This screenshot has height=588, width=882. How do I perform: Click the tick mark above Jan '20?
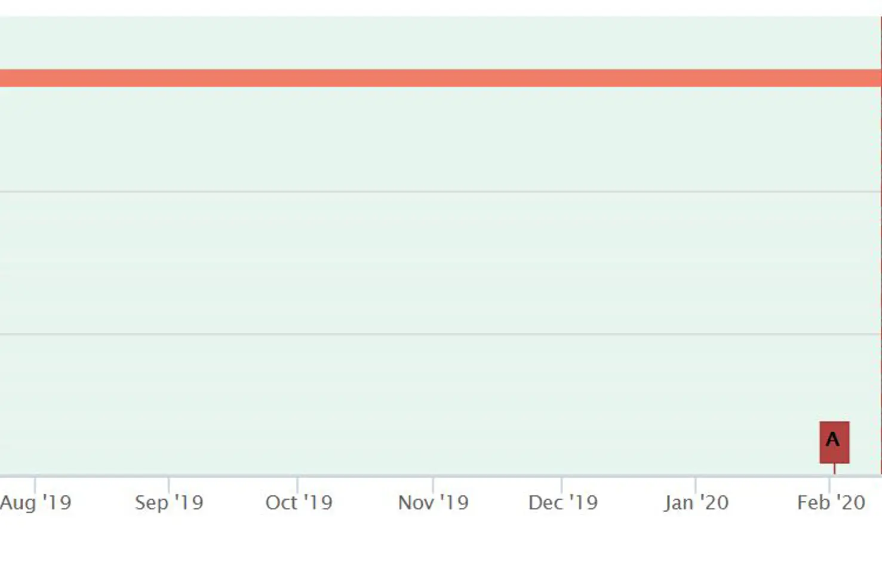[x=695, y=484]
